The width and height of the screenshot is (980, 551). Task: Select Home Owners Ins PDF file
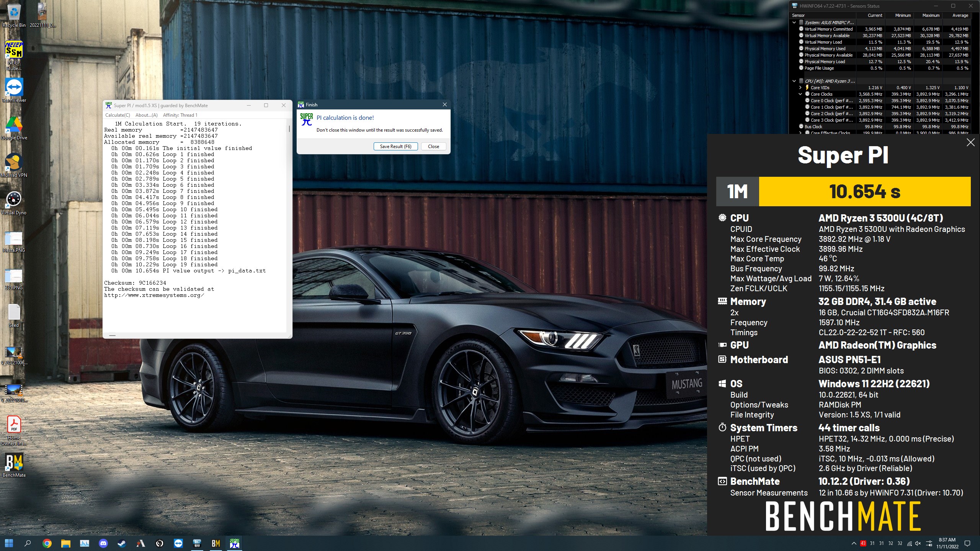(x=14, y=431)
